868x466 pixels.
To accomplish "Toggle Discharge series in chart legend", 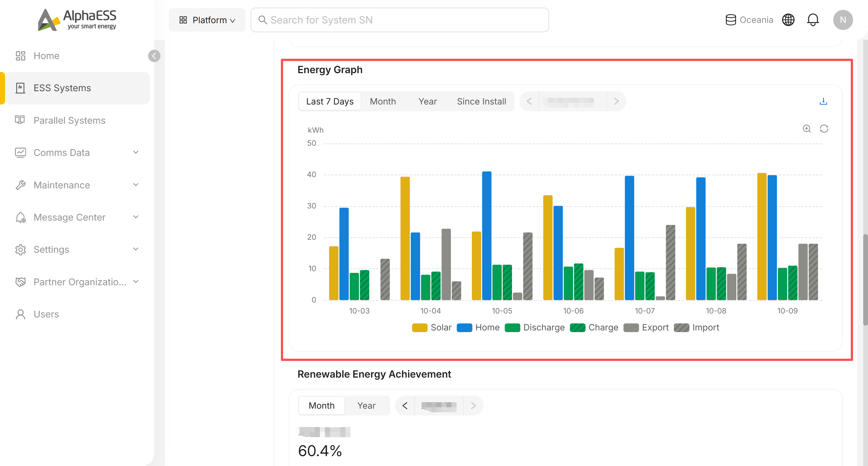I will (534, 327).
